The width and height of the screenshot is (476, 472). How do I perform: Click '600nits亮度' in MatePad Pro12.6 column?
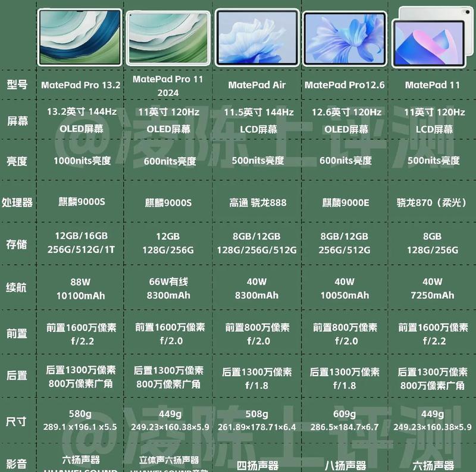pos(346,161)
